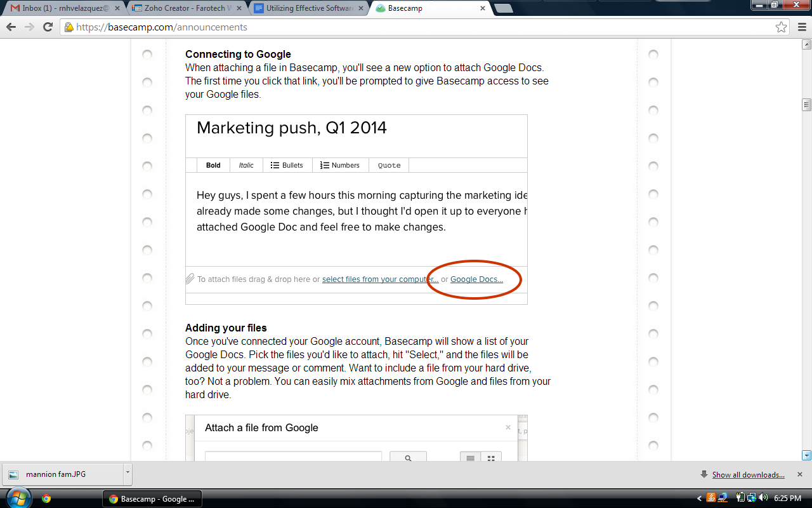
Task: Open the mannion fam.JPG download
Action: point(62,474)
